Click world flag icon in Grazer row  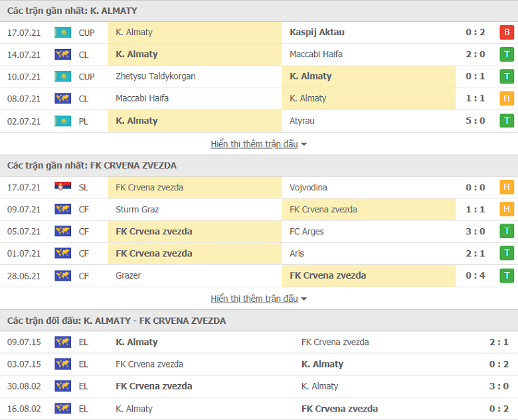click(63, 275)
